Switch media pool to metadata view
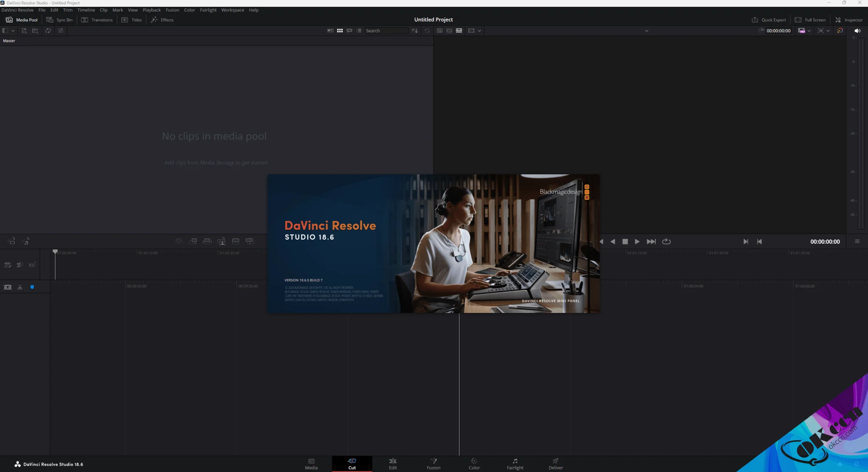The image size is (868, 472). 330,31
